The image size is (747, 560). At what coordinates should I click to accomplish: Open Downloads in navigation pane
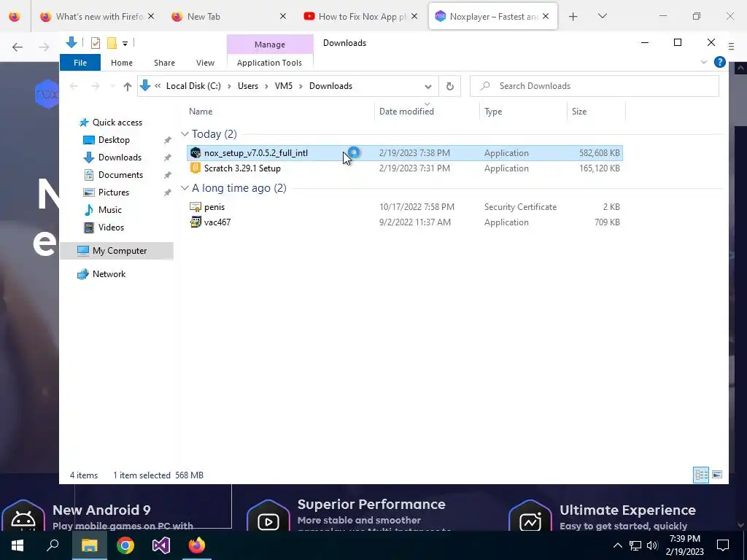click(x=120, y=157)
